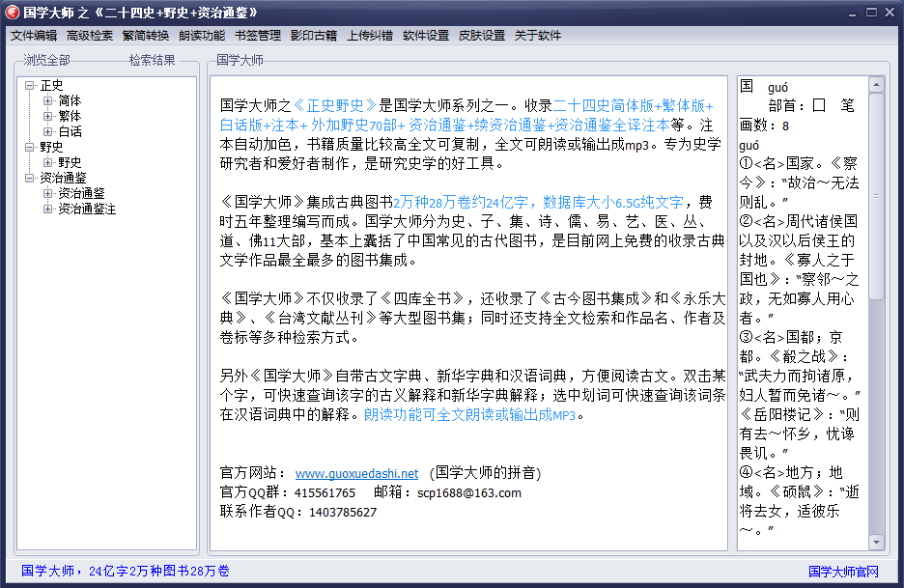Click the 国学大师 app logo icon
This screenshot has width=904, height=588.
[12, 13]
